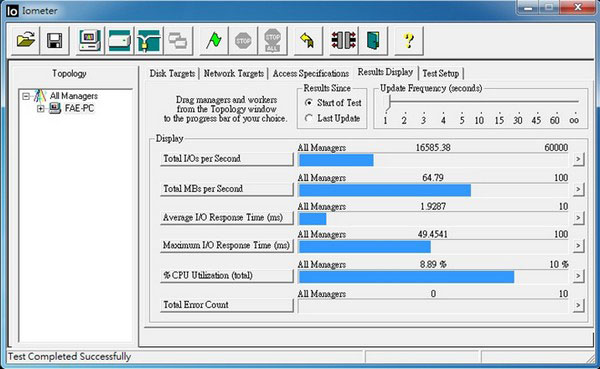Expand the FAE-PC tree node
600x369 pixels.
point(41,108)
